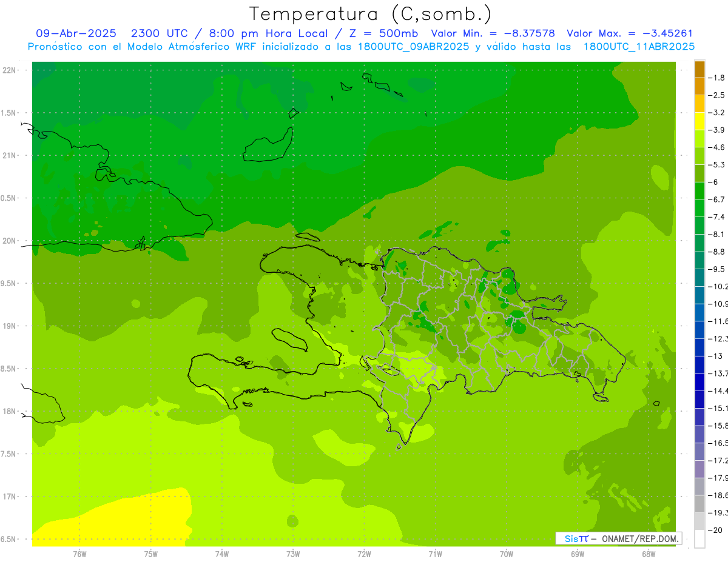
Task: Click the '75W' longitude label
Action: [151, 554]
